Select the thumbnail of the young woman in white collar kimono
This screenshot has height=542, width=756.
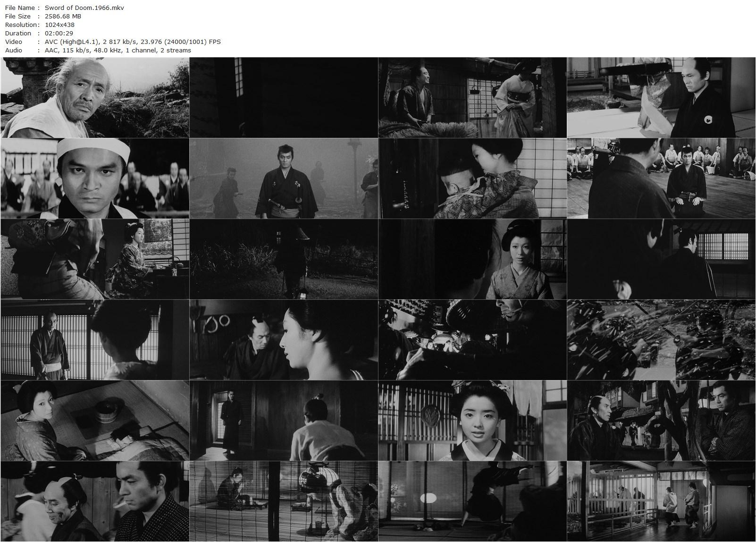[x=472, y=420]
